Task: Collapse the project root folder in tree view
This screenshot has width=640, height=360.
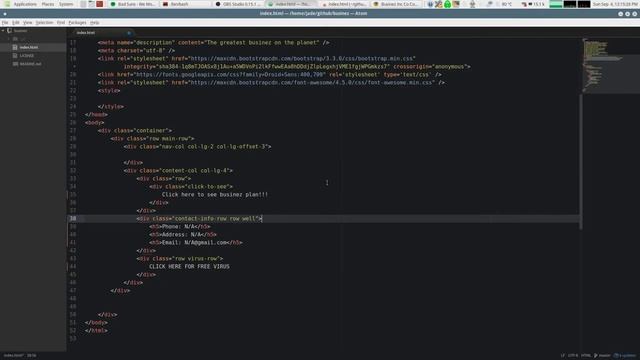Action: (x=3, y=31)
